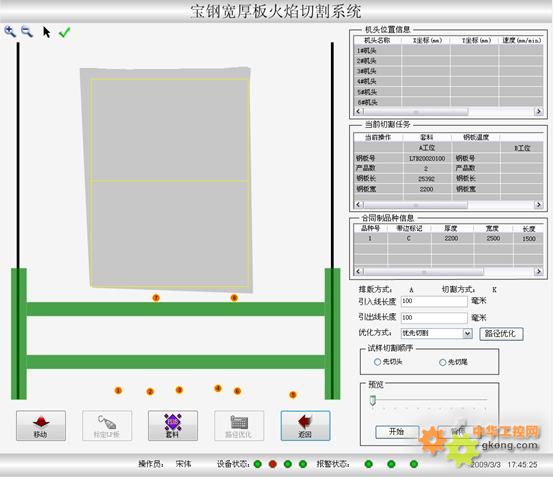553x477 pixels.
Task: Click the 当前操作 column header
Action: click(x=378, y=137)
